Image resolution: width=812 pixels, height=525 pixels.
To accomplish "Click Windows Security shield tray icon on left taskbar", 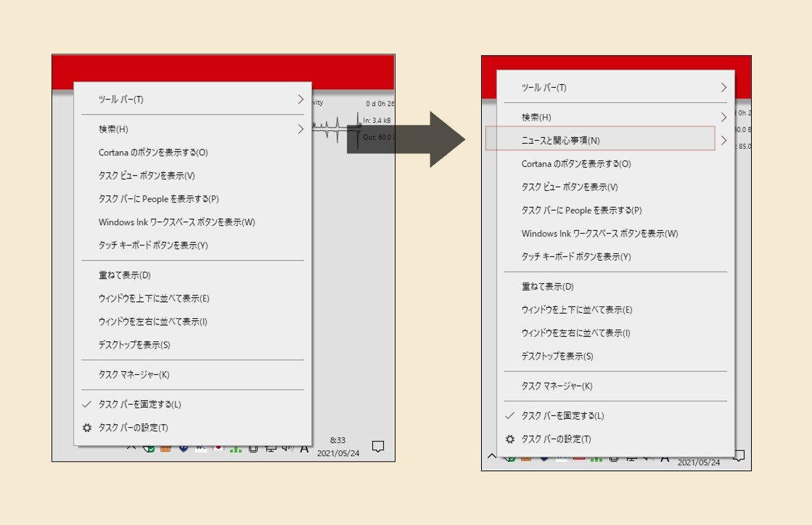I will pyautogui.click(x=149, y=449).
